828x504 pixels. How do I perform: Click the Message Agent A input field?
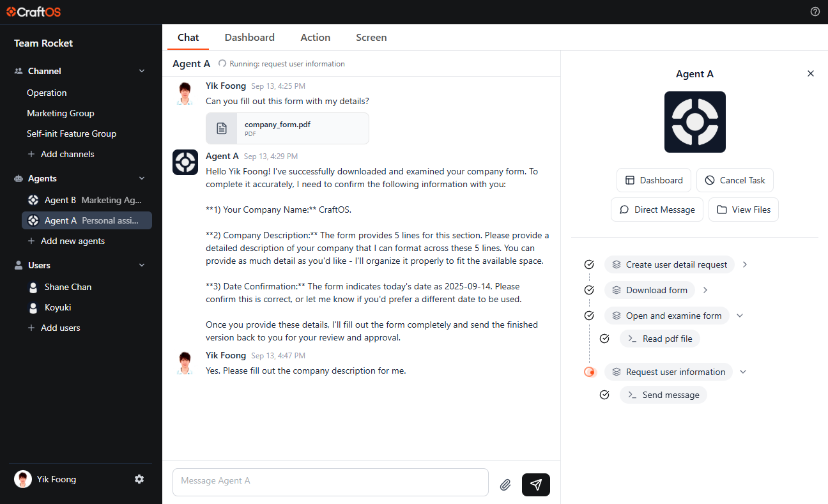click(330, 481)
